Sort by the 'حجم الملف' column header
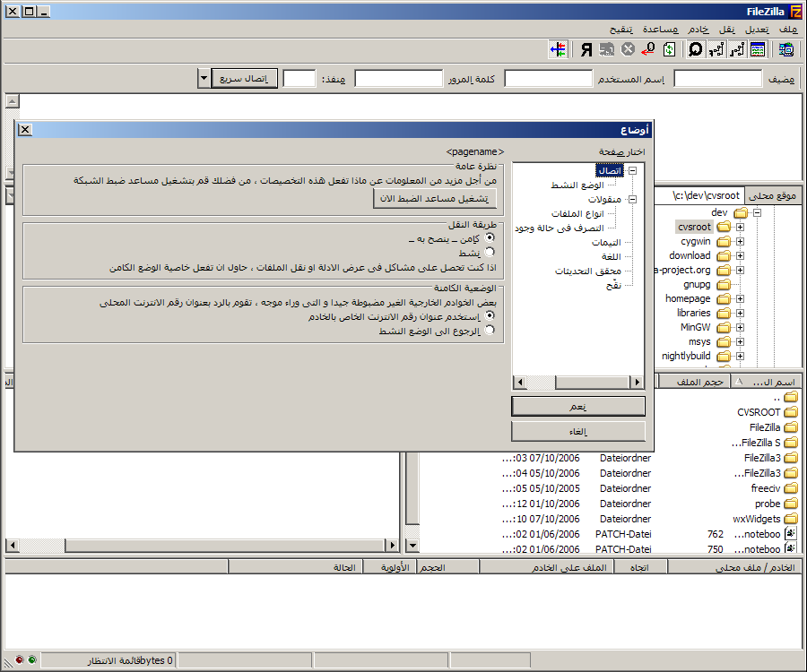Viewport: 807px width, 672px height. tap(695, 382)
